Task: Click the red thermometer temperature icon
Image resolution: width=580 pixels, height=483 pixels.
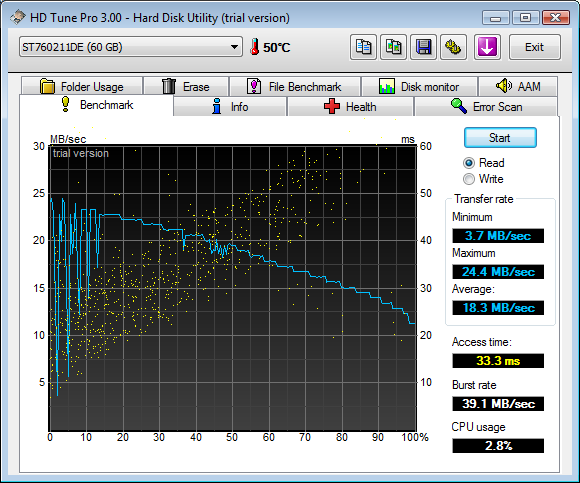Action: click(x=254, y=47)
